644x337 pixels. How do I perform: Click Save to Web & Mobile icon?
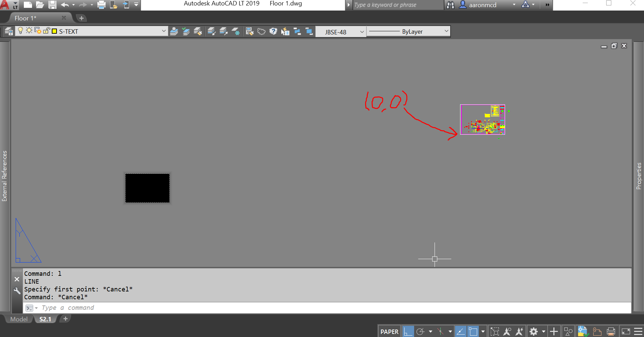click(x=126, y=5)
